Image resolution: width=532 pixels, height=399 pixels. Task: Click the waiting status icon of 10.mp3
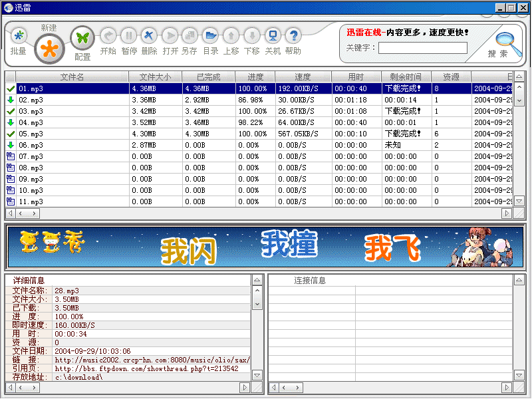tap(11, 190)
